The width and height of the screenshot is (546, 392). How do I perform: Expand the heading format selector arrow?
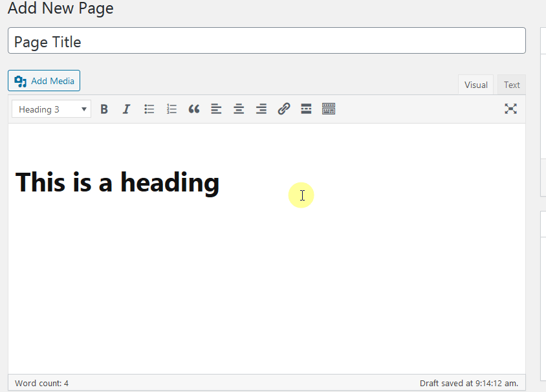click(x=84, y=109)
